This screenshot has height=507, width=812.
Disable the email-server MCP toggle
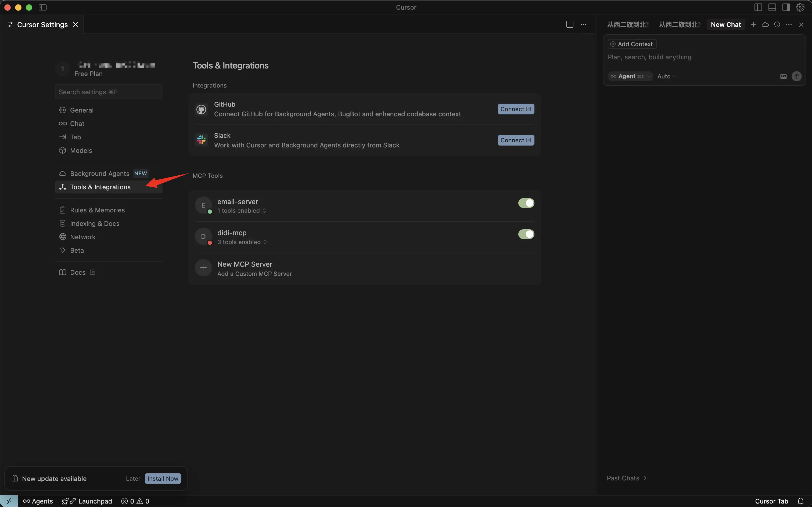coord(526,203)
